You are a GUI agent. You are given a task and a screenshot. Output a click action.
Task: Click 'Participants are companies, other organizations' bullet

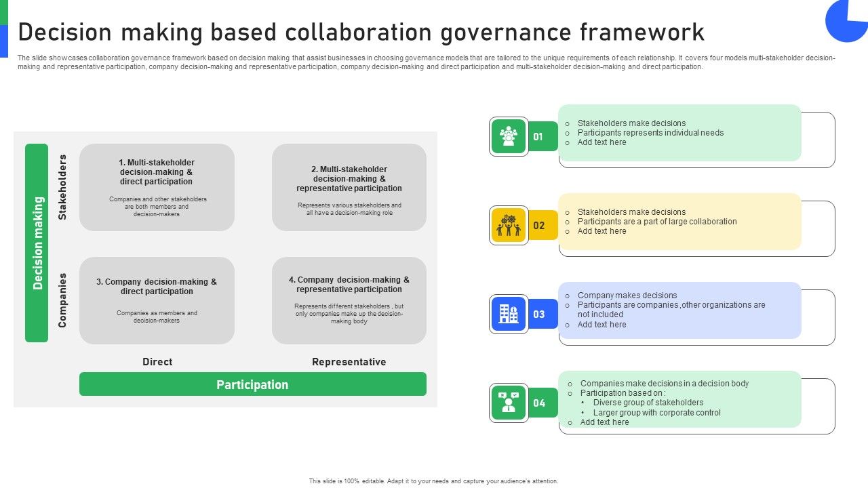671,310
